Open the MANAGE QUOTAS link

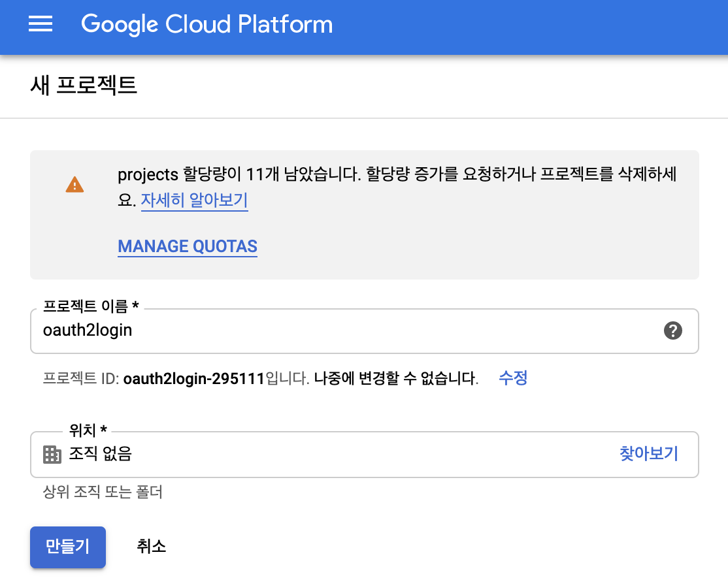(x=188, y=246)
